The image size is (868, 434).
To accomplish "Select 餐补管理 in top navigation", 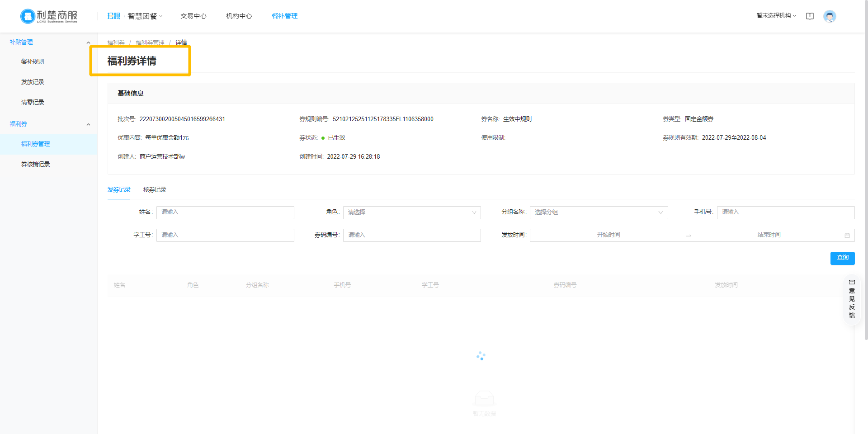I will tap(284, 16).
